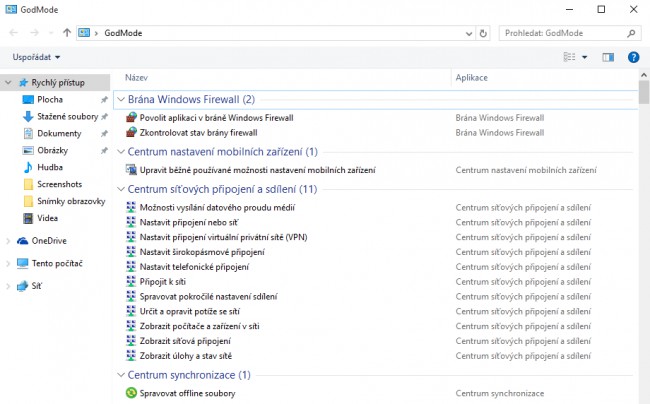650x404 pixels.
Task: Refresh the GodMode folder view
Action: pyautogui.click(x=483, y=33)
